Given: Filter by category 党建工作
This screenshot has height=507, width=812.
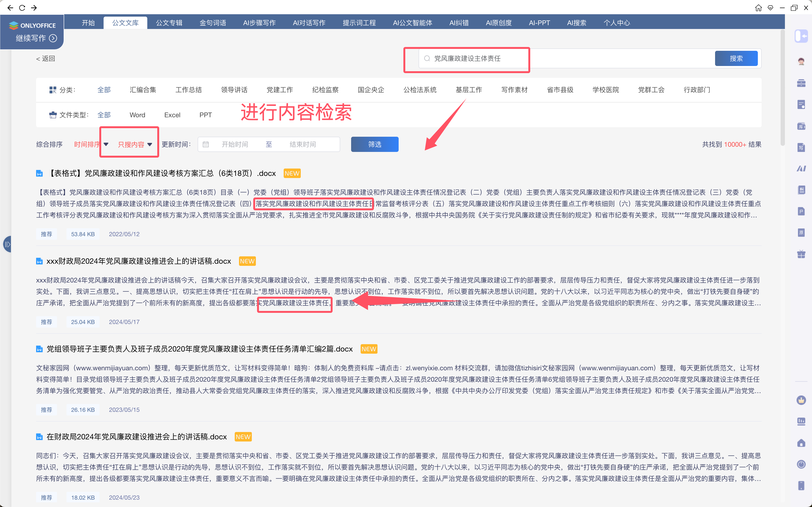Looking at the screenshot, I should [x=280, y=89].
